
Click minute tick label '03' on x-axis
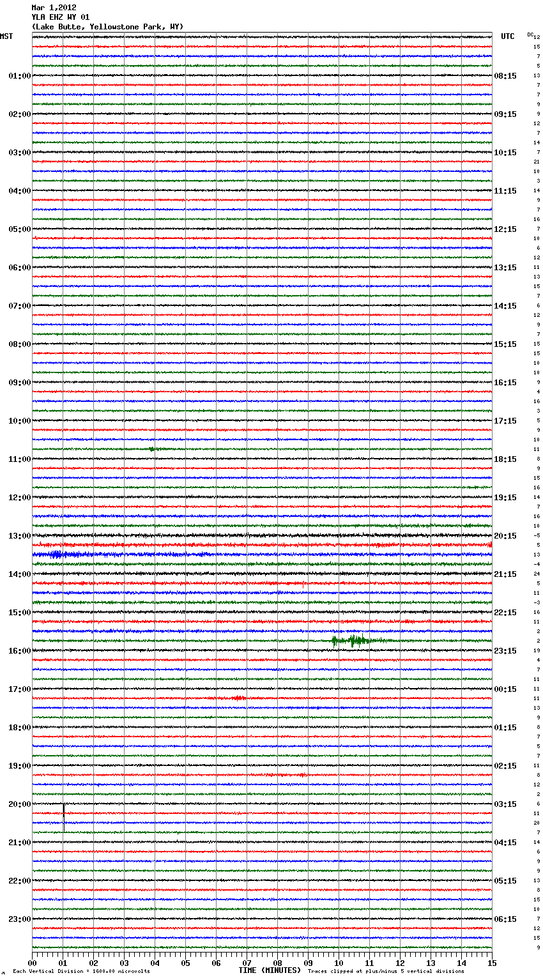click(124, 963)
